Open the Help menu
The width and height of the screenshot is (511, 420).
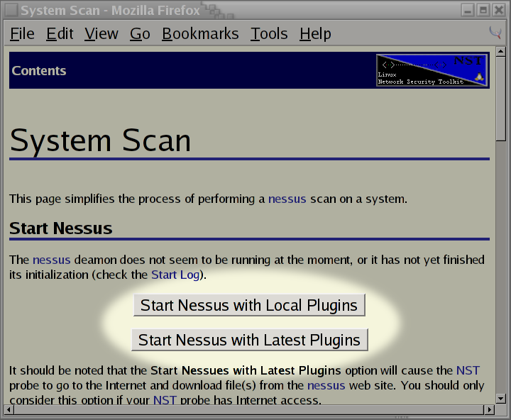[x=315, y=34]
